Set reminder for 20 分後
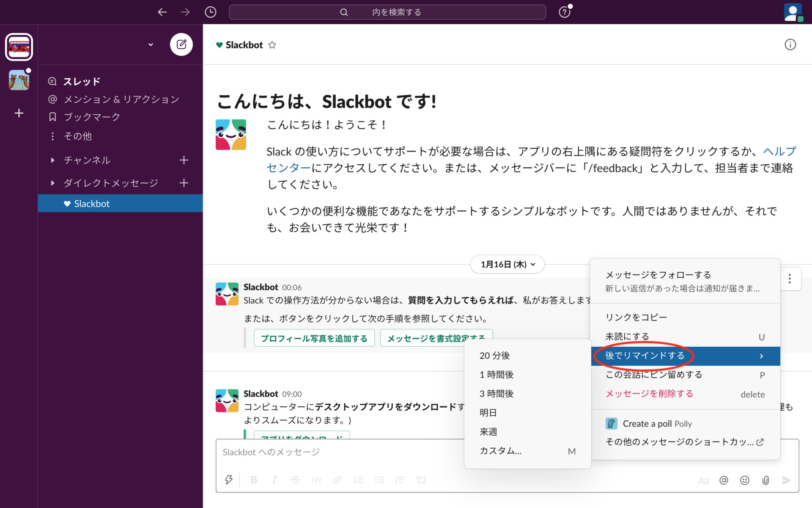Image resolution: width=812 pixels, height=508 pixels. [x=527, y=356]
